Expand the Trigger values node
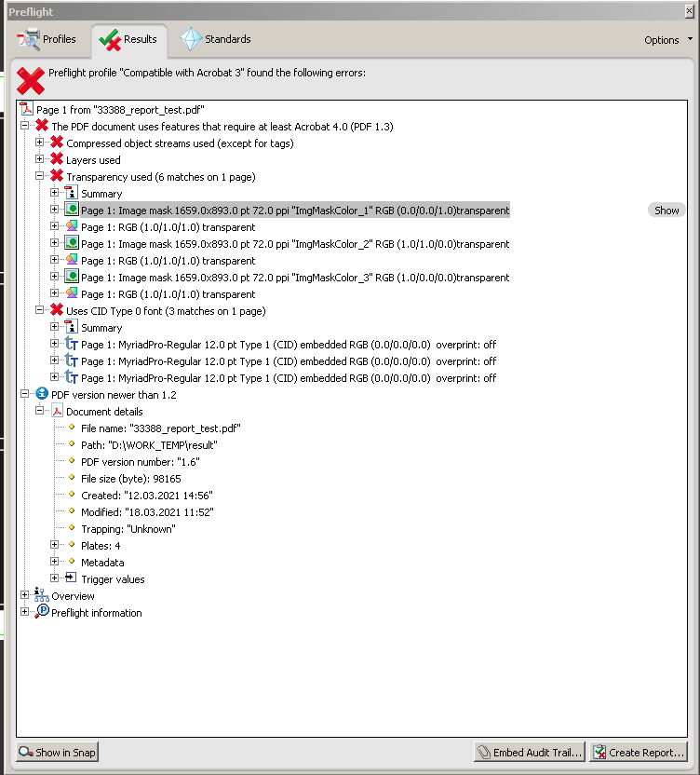The image size is (700, 775). pyautogui.click(x=54, y=578)
